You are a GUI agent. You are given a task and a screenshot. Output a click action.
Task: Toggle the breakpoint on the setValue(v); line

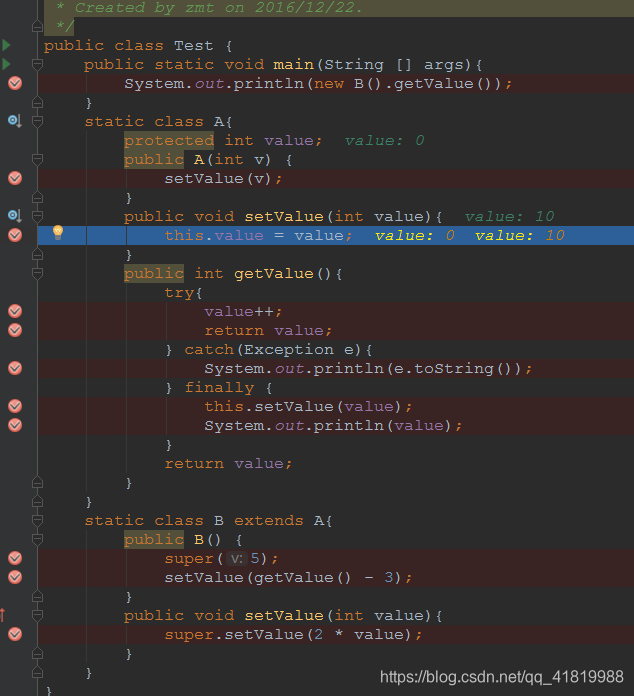(x=15, y=178)
